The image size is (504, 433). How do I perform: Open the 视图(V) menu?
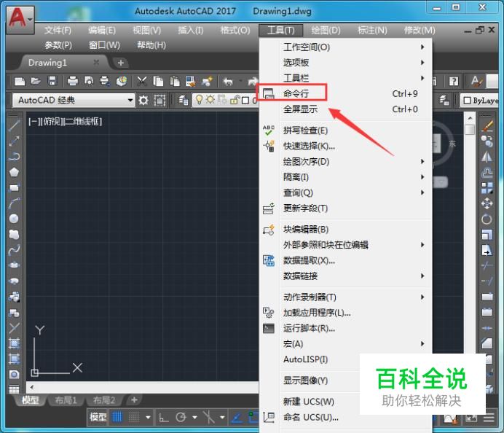click(x=147, y=30)
